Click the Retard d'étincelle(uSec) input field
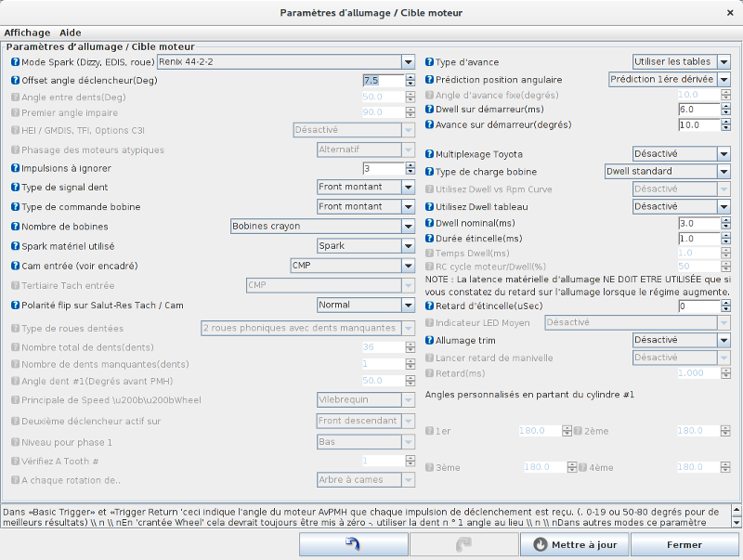This screenshot has height=560, width=743. pyautogui.click(x=697, y=306)
